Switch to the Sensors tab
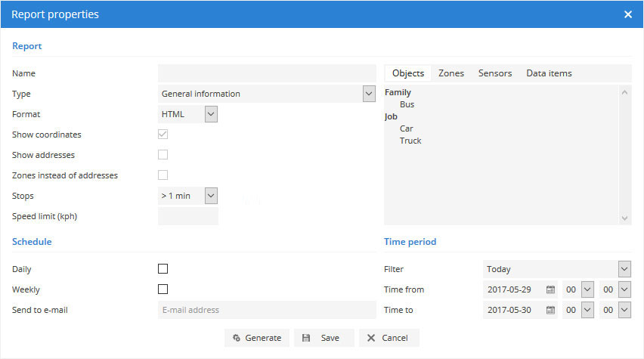 click(x=495, y=73)
